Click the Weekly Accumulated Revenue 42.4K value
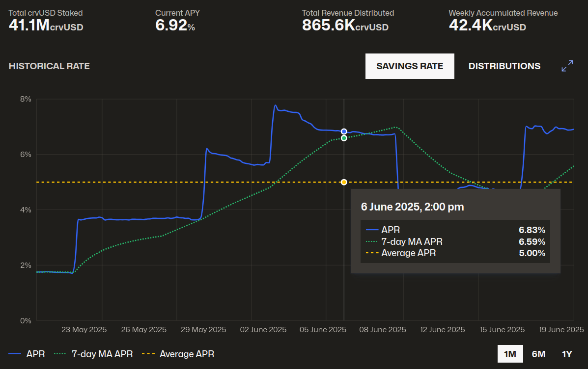Viewport: 588px width, 369px height. pos(487,26)
